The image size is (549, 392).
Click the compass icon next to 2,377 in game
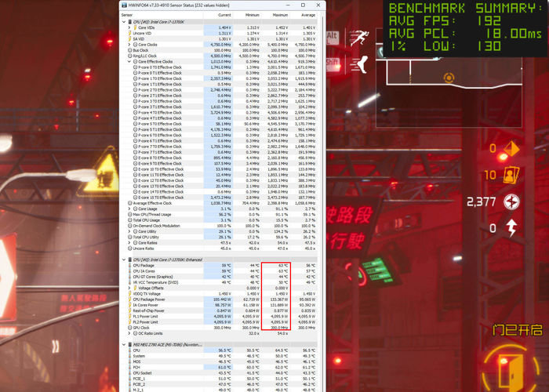coord(511,202)
